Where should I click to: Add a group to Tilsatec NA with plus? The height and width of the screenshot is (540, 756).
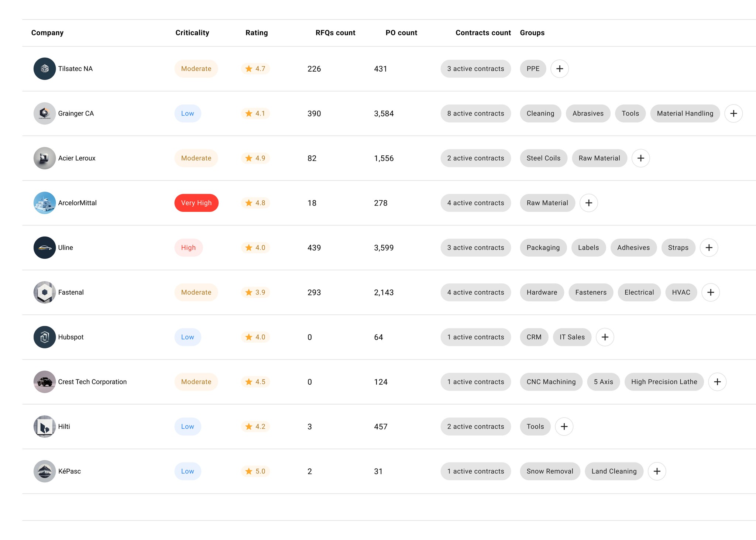[560, 69]
